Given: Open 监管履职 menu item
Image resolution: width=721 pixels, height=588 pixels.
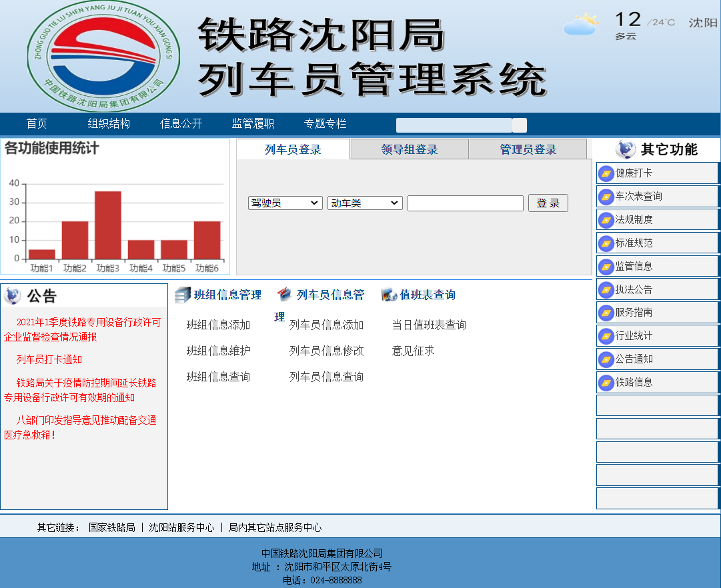Looking at the screenshot, I should (253, 124).
